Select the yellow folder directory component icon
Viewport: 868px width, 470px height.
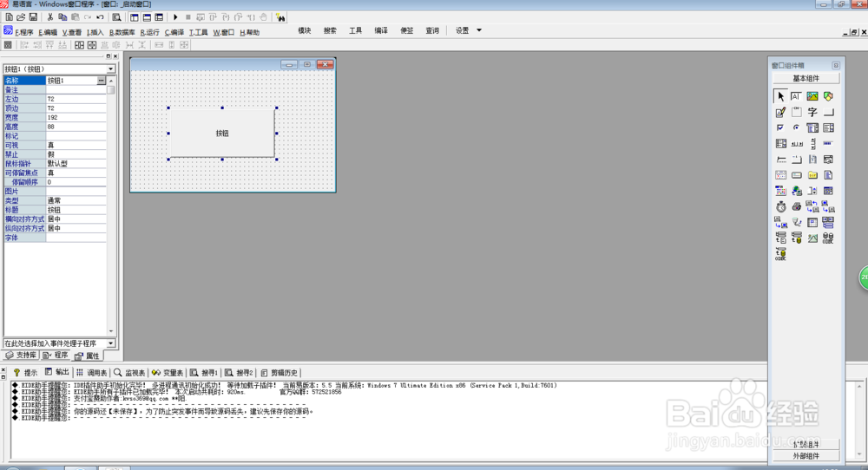812,175
